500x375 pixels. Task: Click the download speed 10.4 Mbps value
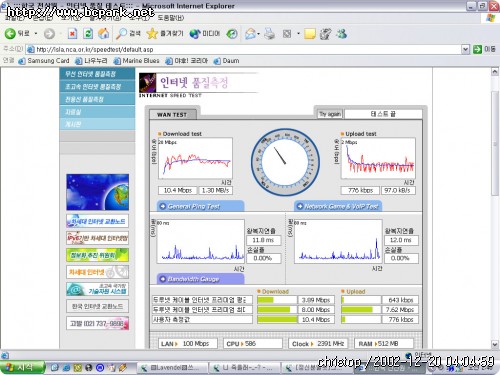(x=178, y=190)
